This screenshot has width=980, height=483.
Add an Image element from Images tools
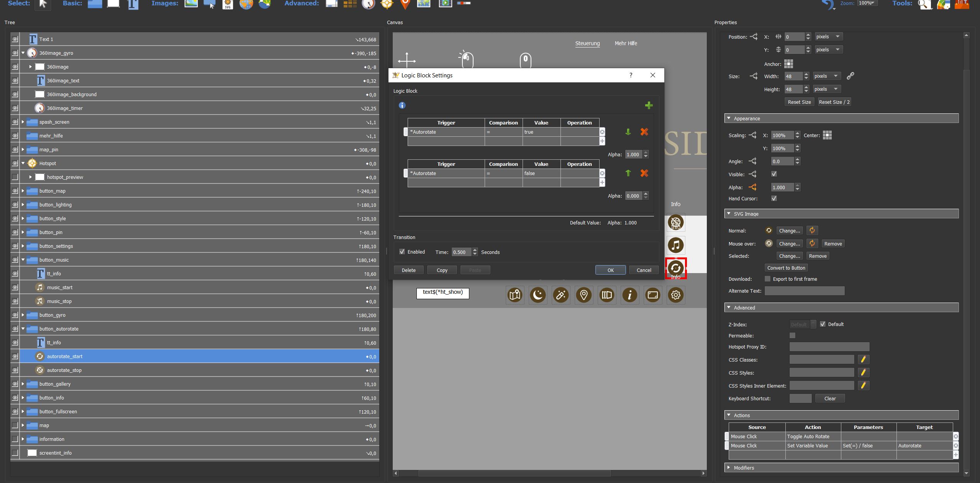click(191, 3)
